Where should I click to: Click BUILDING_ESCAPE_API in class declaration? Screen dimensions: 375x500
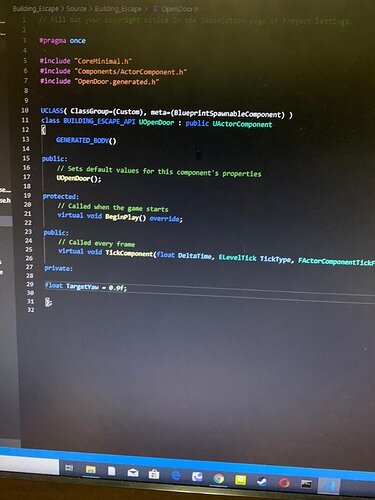pos(99,121)
